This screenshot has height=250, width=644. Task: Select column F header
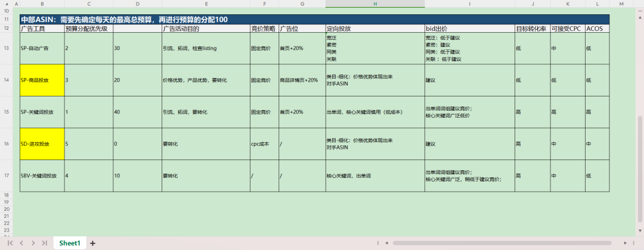click(265, 4)
